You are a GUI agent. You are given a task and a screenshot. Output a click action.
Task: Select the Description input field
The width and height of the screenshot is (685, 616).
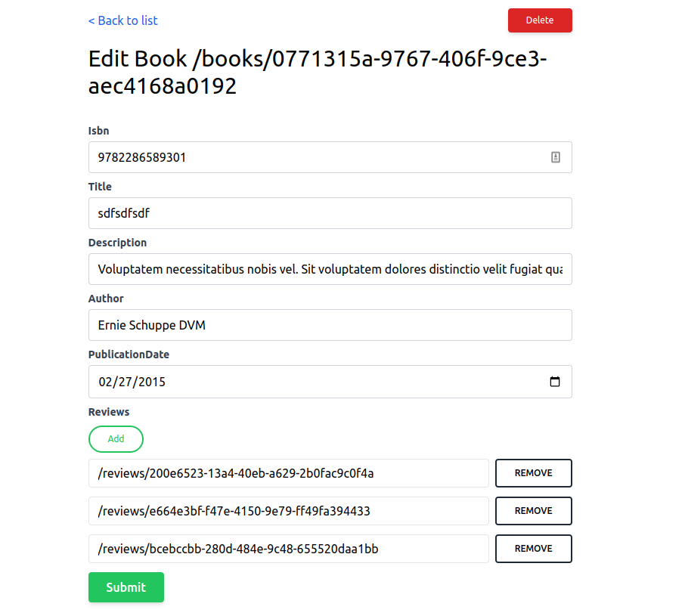click(x=330, y=269)
